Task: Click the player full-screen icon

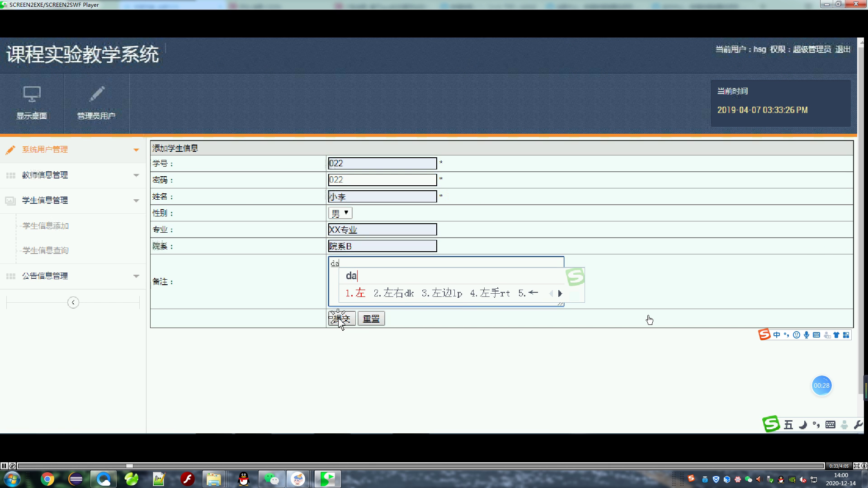Action: coord(856,466)
